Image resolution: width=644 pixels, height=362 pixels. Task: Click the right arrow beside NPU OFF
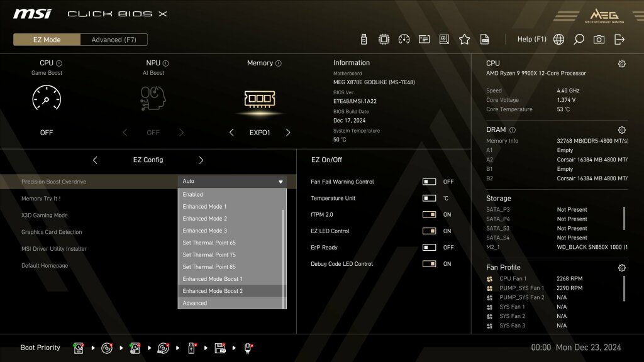tap(181, 133)
